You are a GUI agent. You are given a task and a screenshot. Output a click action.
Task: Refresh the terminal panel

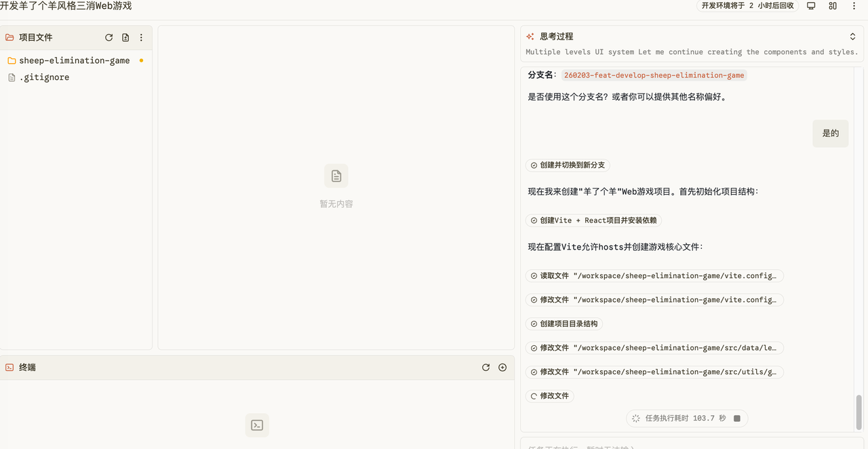pyautogui.click(x=486, y=368)
